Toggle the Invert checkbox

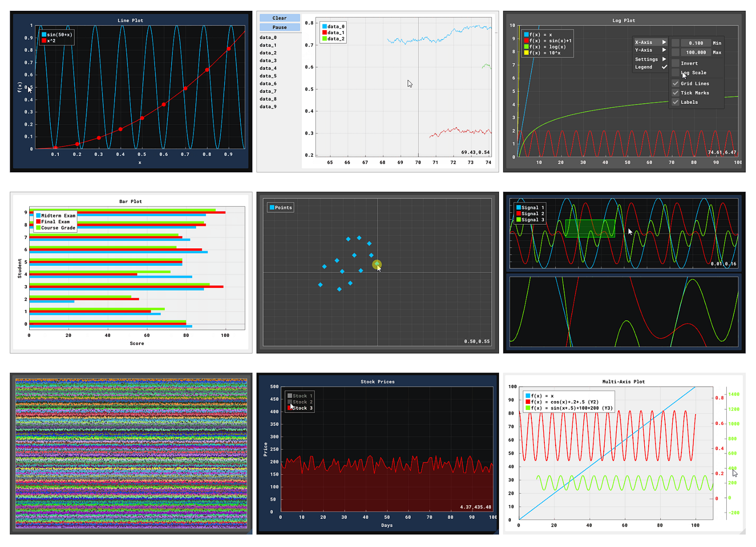click(x=676, y=63)
